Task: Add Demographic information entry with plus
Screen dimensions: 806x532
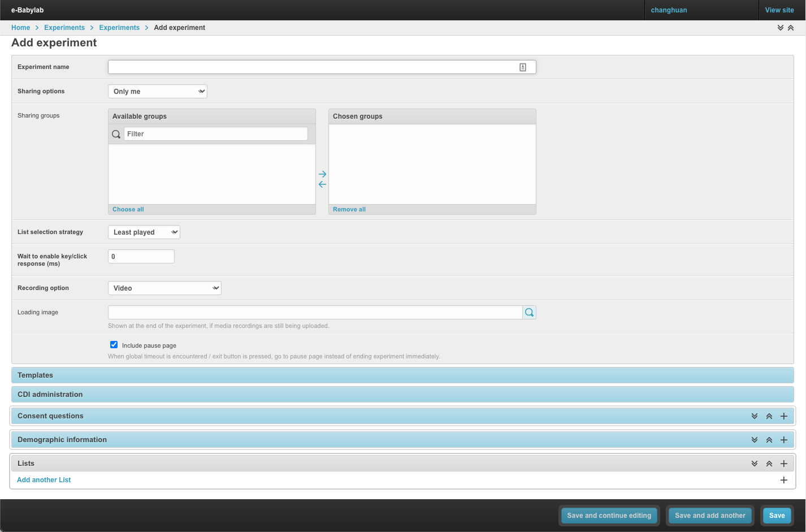Action: 784,440
